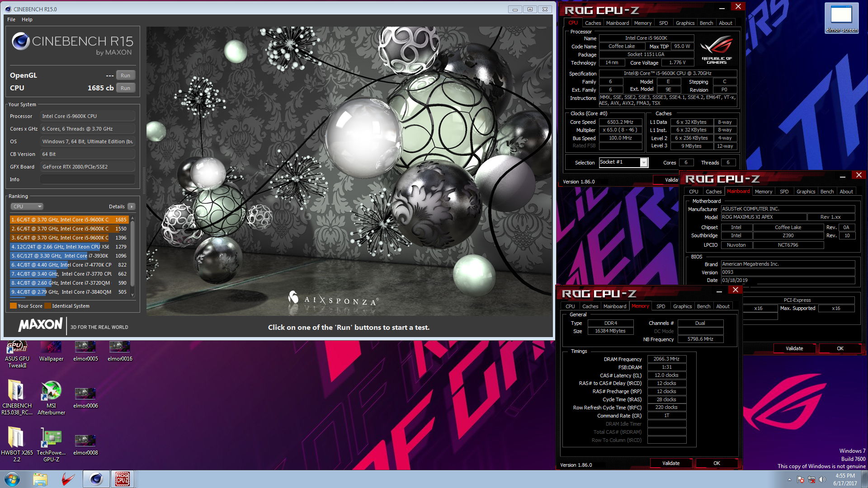Open Windows Explorer from taskbar
The height and width of the screenshot is (488, 868).
40,479
